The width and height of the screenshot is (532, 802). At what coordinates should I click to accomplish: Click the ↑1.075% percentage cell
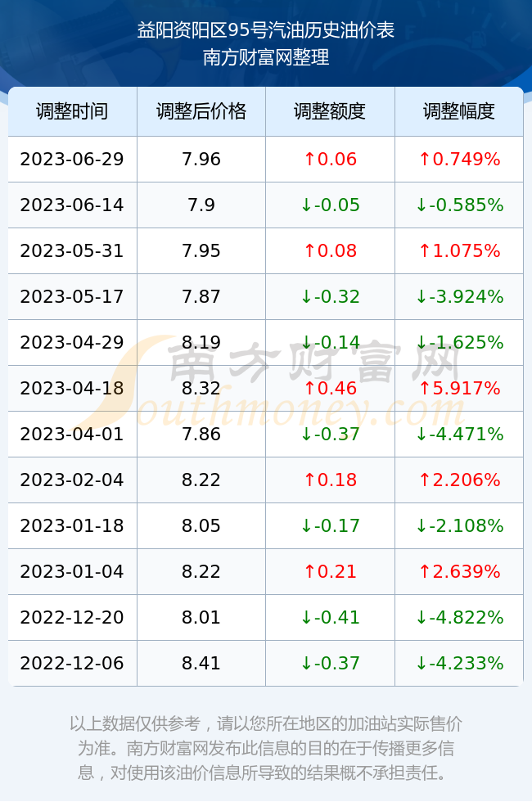(459, 250)
